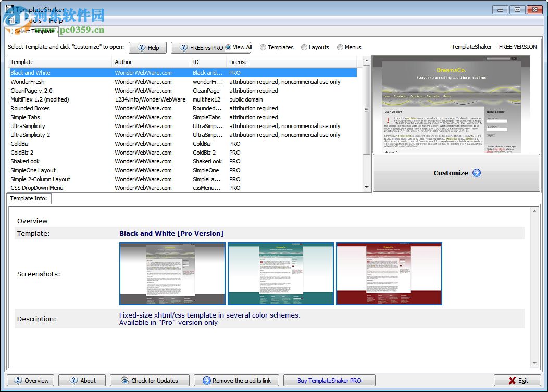Open the FREE vs PRO comparison
Image resolution: width=548 pixels, height=392 pixels.
click(201, 47)
